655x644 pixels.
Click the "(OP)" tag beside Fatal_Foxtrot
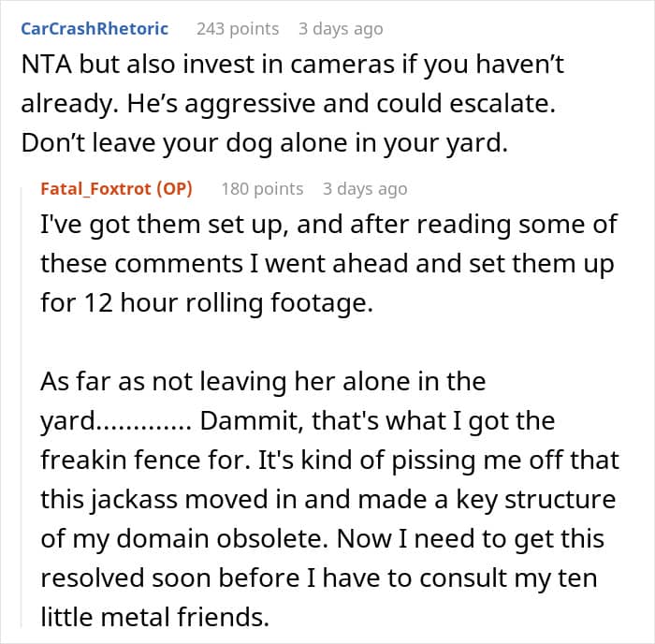click(174, 188)
